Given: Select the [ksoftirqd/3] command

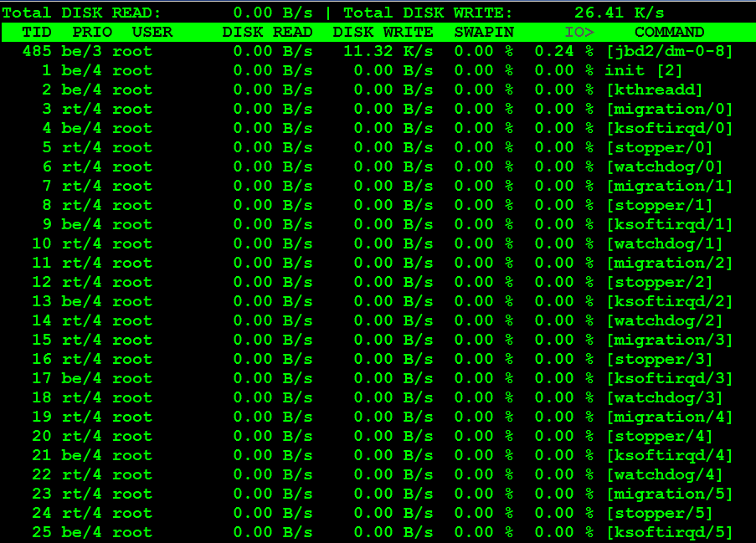Looking at the screenshot, I should point(670,379).
